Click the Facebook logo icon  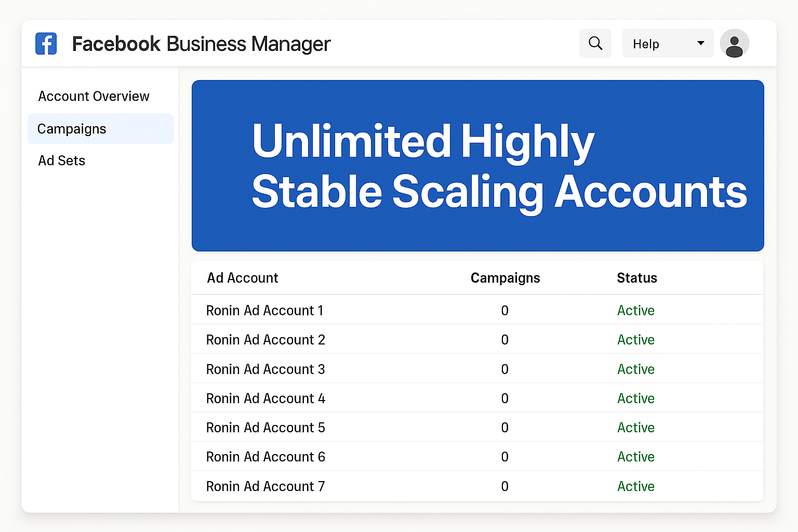pos(46,44)
